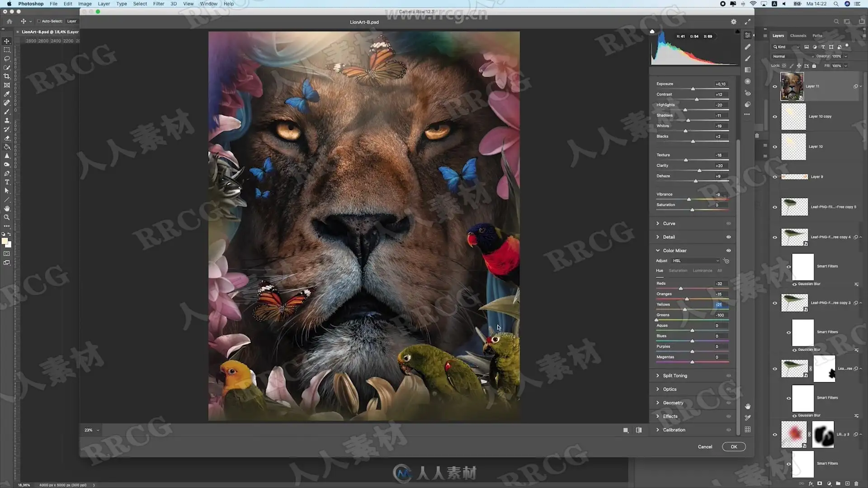Select the Horizontal Type tool
868x488 pixels.
[7, 182]
